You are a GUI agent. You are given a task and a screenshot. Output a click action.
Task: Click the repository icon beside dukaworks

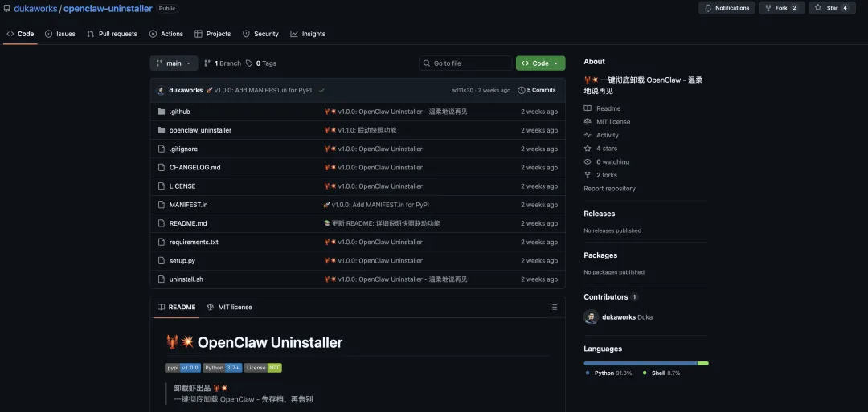[x=6, y=8]
